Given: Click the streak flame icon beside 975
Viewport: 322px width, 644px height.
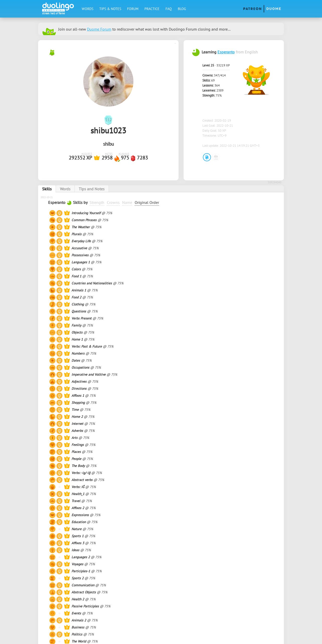Looking at the screenshot, I should click(x=117, y=158).
